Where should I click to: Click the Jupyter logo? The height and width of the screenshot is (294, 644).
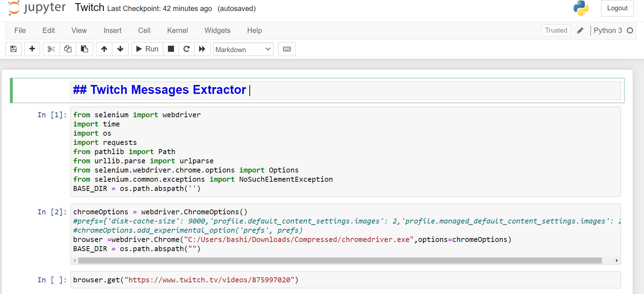pyautogui.click(x=37, y=8)
